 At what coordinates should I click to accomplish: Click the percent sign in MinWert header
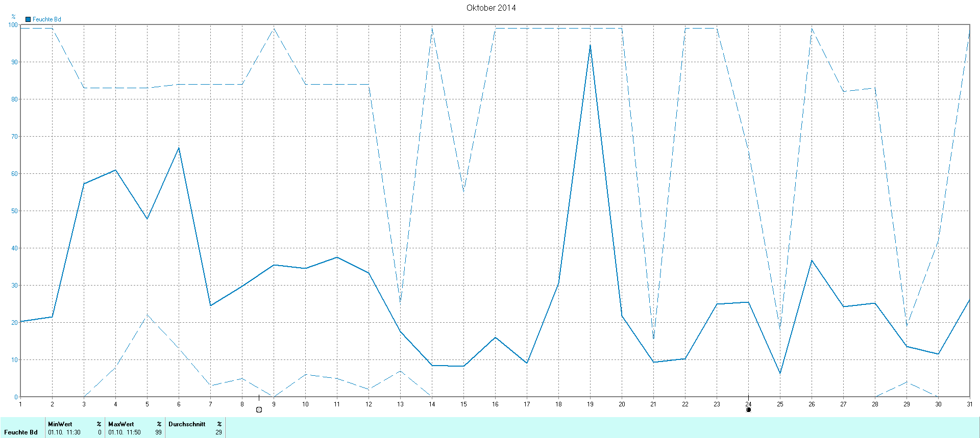[99, 424]
